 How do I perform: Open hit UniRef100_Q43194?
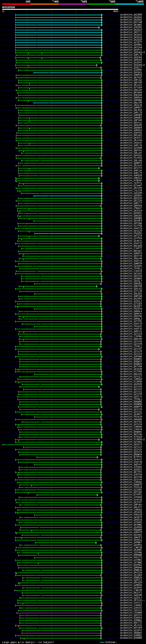(x=131, y=369)
